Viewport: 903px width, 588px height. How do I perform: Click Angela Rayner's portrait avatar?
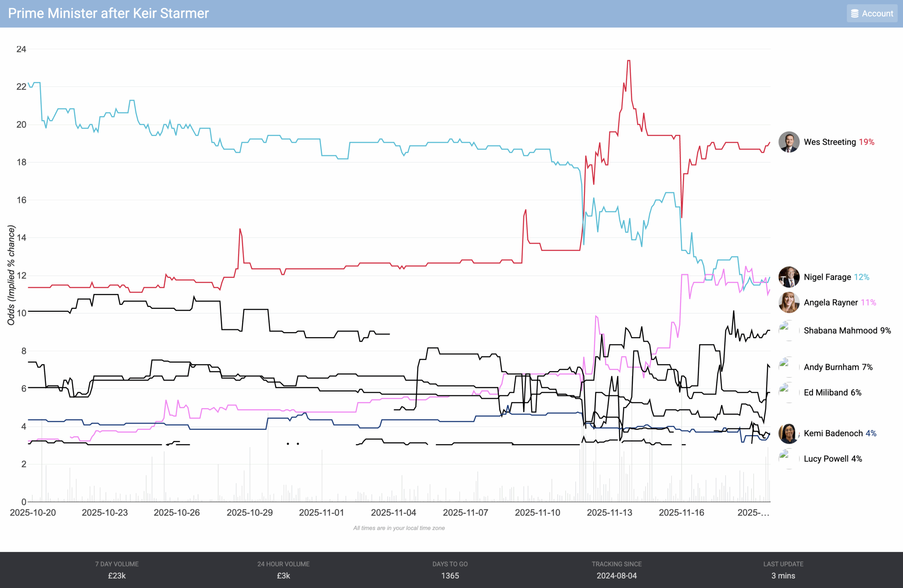pyautogui.click(x=789, y=302)
